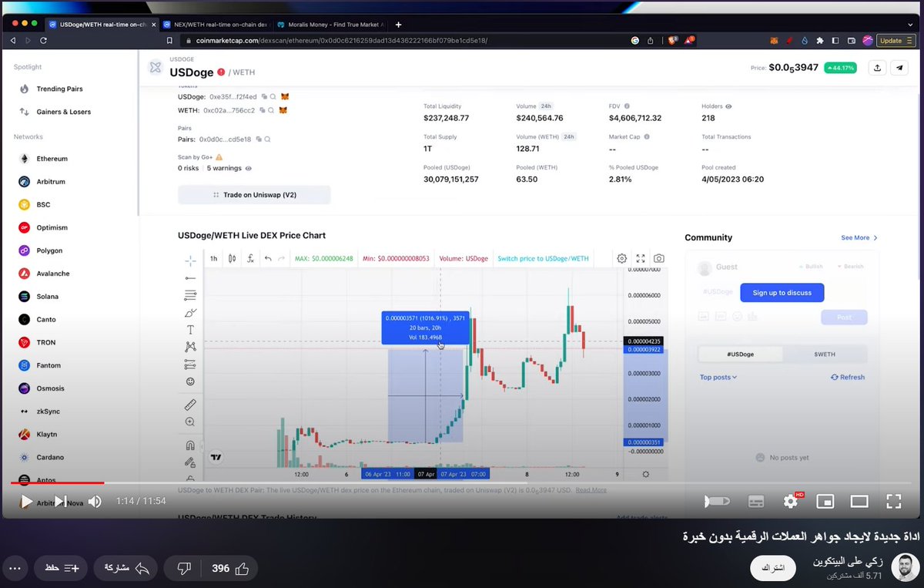Select the trend line drawing tool
Screen dimensions: 924x588
(190, 277)
